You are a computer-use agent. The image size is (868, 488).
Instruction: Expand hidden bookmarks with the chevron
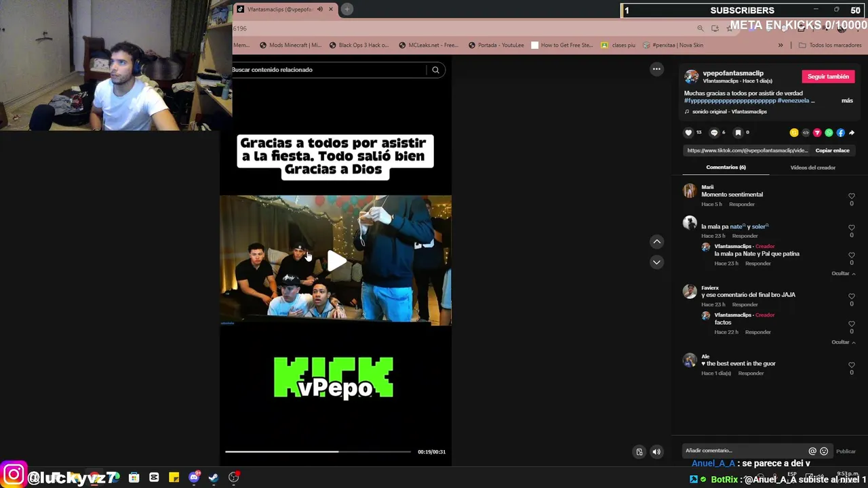pos(780,45)
